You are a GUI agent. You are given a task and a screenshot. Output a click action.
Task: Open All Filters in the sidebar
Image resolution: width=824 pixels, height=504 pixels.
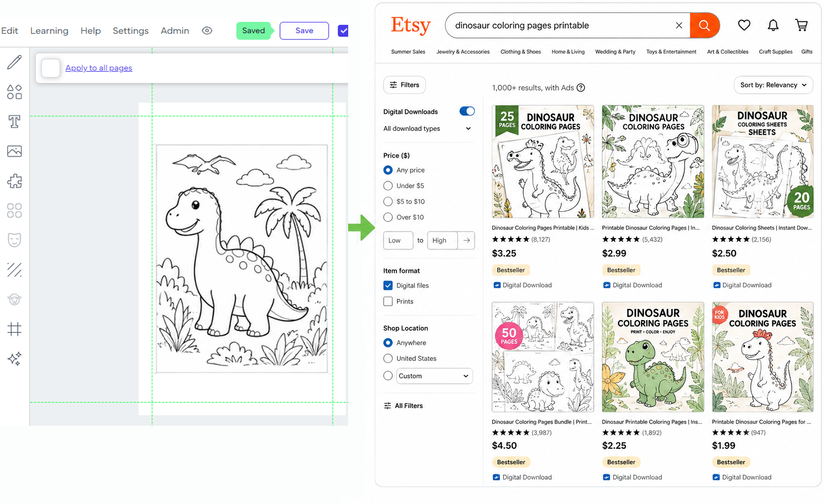[403, 406]
